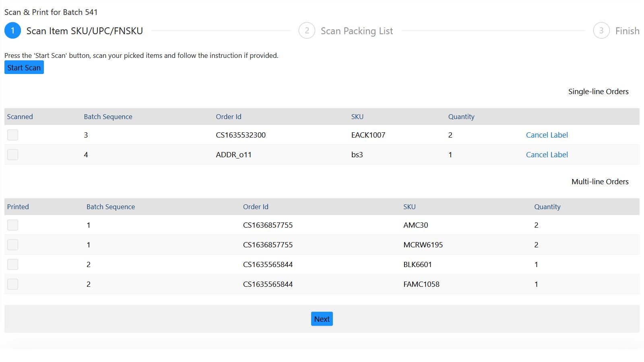This screenshot has width=644, height=362.
Task: Select step 1 Scan Item SKU/UPC/FNSKU
Action: point(12,31)
